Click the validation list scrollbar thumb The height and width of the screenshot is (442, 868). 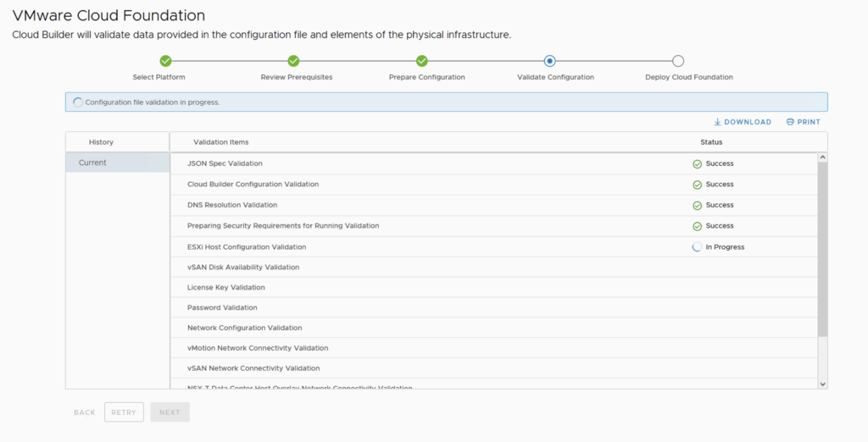coord(821,250)
